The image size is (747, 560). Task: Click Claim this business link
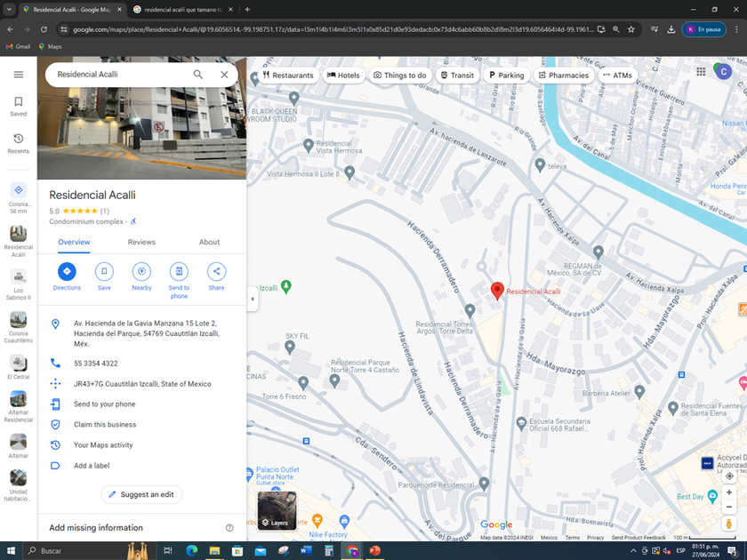[x=105, y=425]
